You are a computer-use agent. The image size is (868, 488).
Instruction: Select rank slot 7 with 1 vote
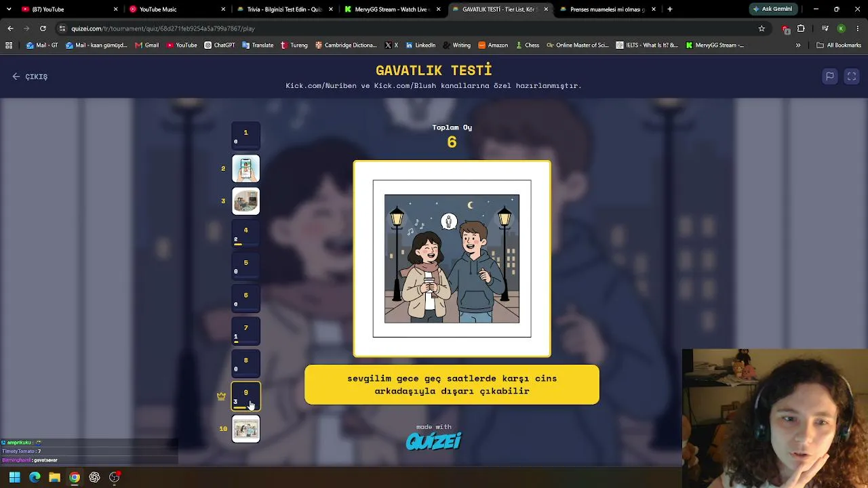tap(245, 331)
